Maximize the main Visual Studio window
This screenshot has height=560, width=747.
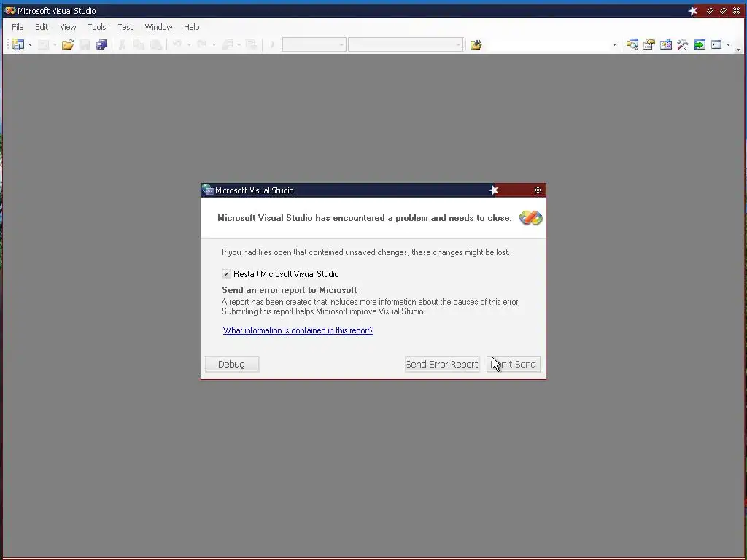click(723, 10)
